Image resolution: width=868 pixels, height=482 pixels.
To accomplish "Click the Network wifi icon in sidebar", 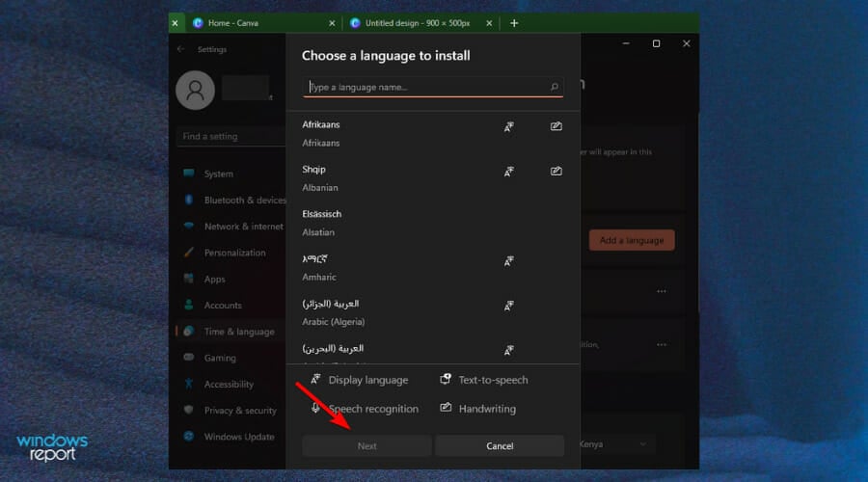I will pyautogui.click(x=189, y=226).
